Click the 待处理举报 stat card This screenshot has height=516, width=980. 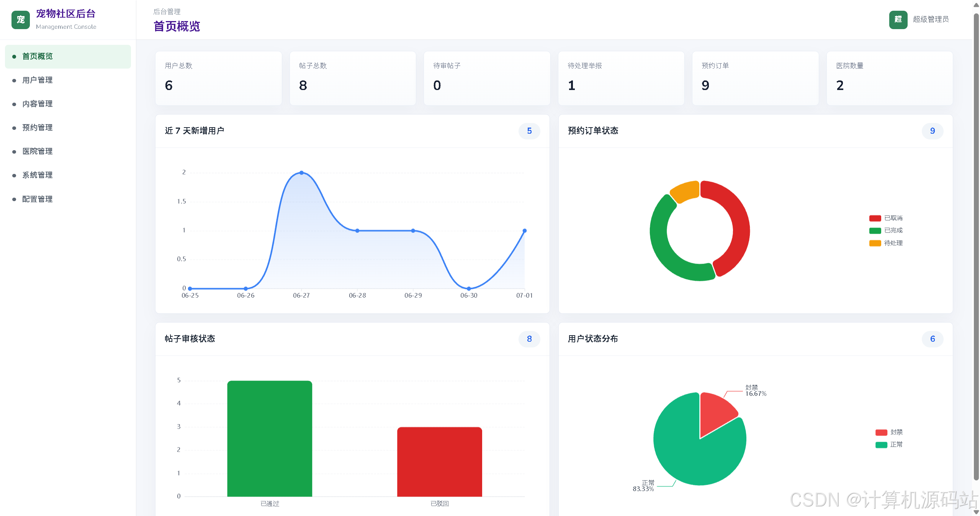tap(621, 78)
